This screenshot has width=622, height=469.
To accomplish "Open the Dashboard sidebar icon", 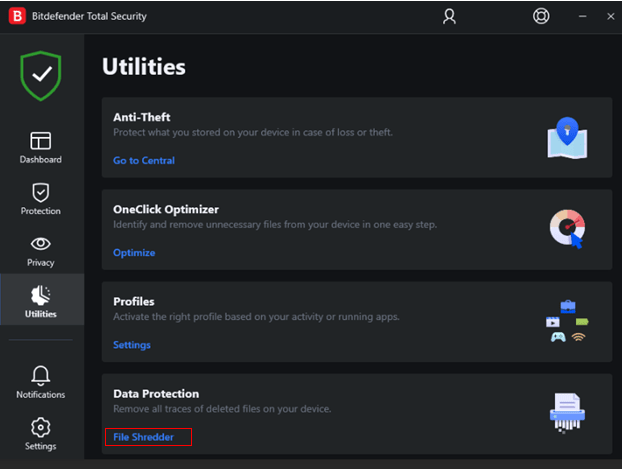I will pos(40,141).
